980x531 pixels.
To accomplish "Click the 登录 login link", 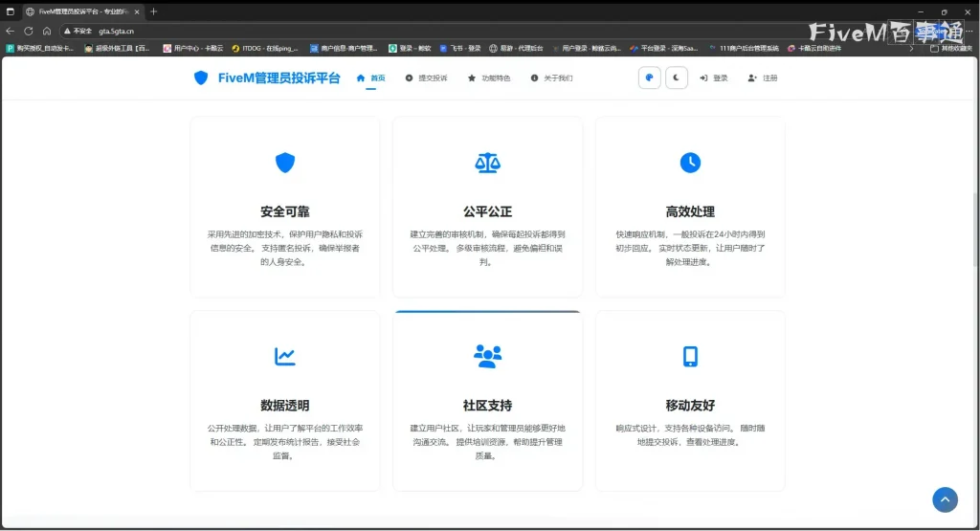I will tap(714, 78).
